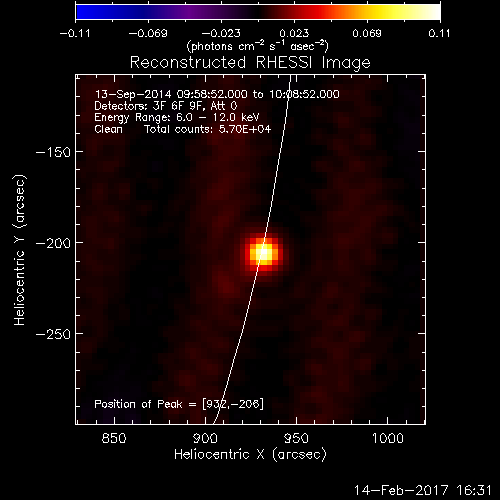
Task: Click the positive color bar value 0.069
Action: pyautogui.click(x=367, y=33)
